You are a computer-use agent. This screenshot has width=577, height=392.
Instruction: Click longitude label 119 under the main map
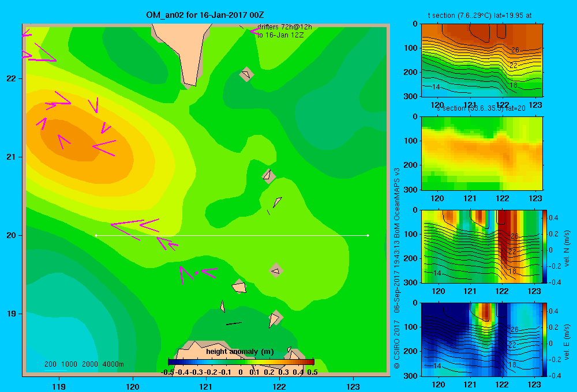point(59,386)
